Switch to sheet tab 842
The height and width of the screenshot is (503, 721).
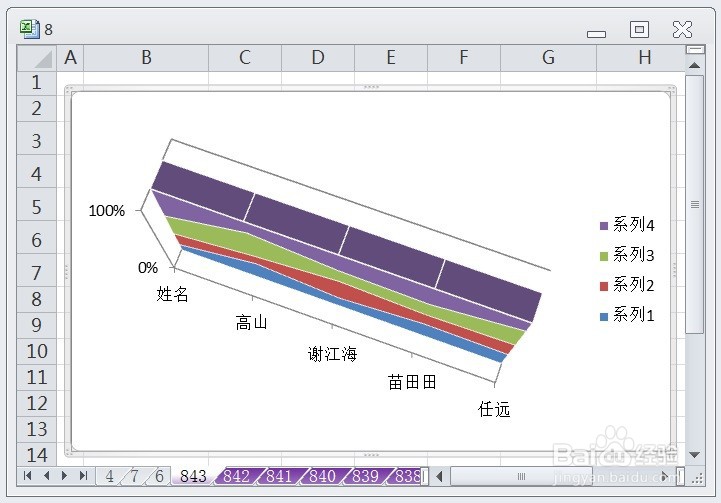click(236, 476)
